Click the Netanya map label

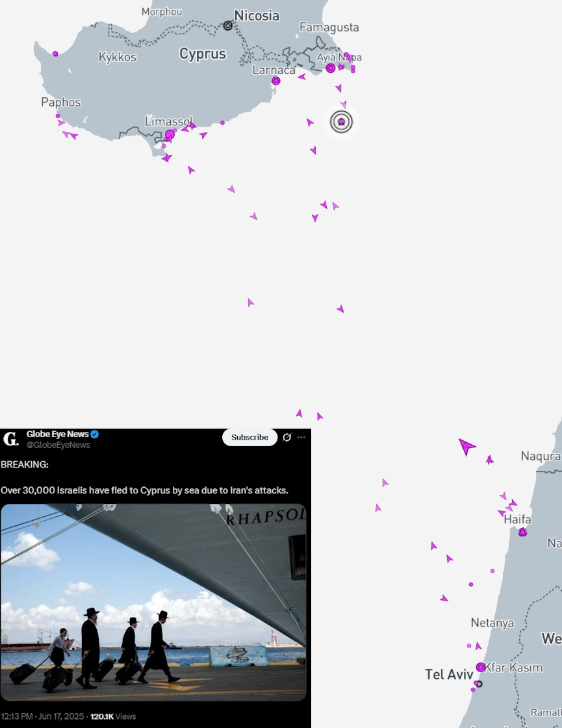pyautogui.click(x=492, y=623)
